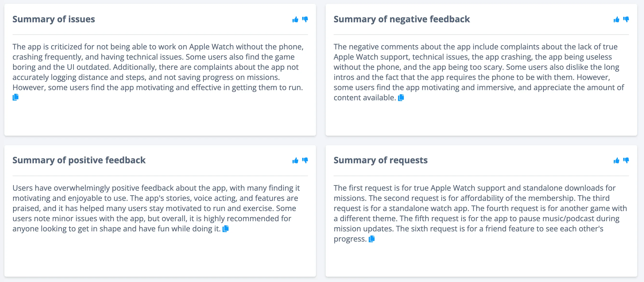This screenshot has height=282, width=644.
Task: Copy the Summary of positive feedback text
Action: 226,228
